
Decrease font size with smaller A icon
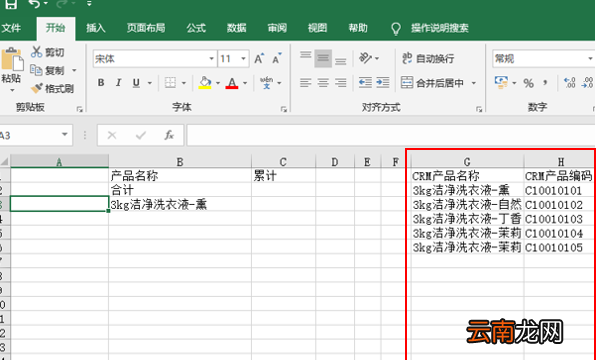tap(276, 59)
